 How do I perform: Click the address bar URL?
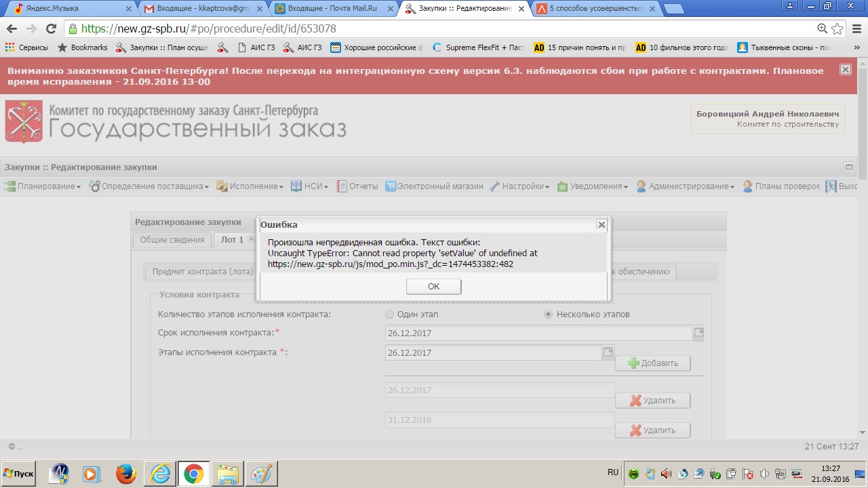209,29
